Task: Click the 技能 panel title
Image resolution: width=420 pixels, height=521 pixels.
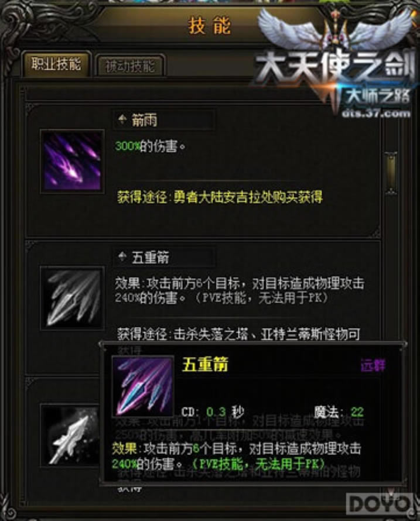Action: [210, 26]
